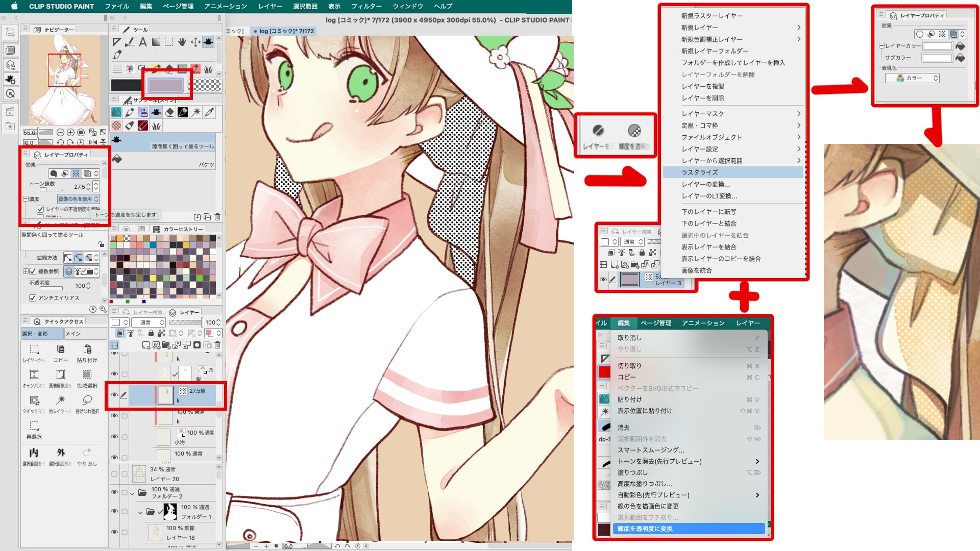
Task: Click Layer color effect icon in Layer Property
Action: (x=87, y=173)
